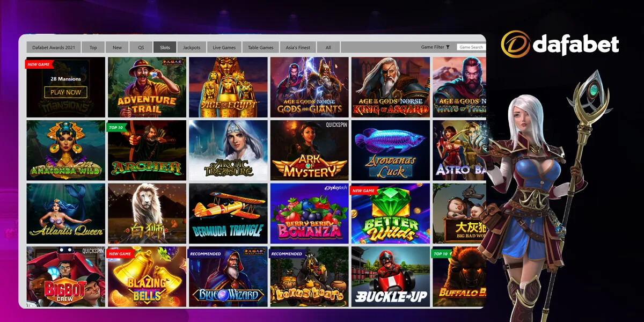Click the RECOMMENDED badge on Blue Wizard
The width and height of the screenshot is (644, 322).
tap(206, 254)
